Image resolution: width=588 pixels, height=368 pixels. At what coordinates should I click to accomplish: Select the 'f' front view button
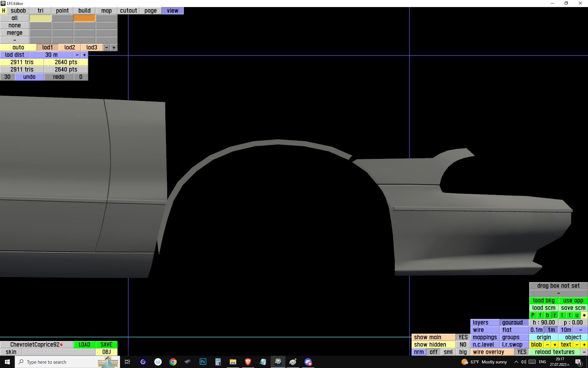point(540,315)
